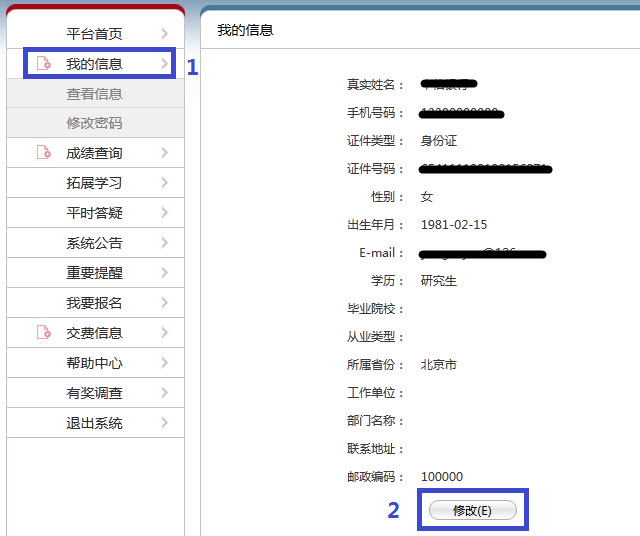The image size is (640, 536).
Task: Click the 手机号码 label
Action: 375,113
